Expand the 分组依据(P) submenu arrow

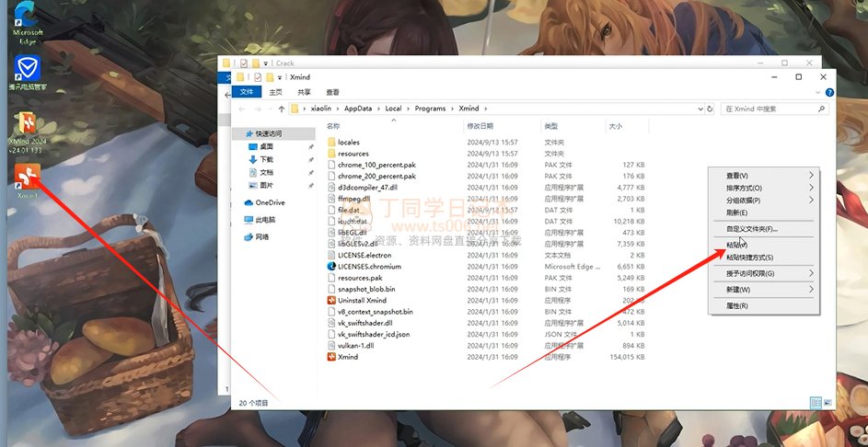(x=811, y=201)
